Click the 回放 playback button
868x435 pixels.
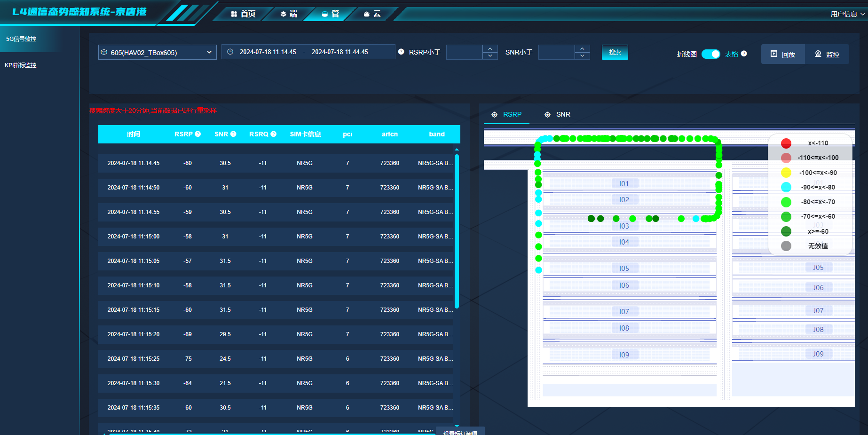[783, 54]
